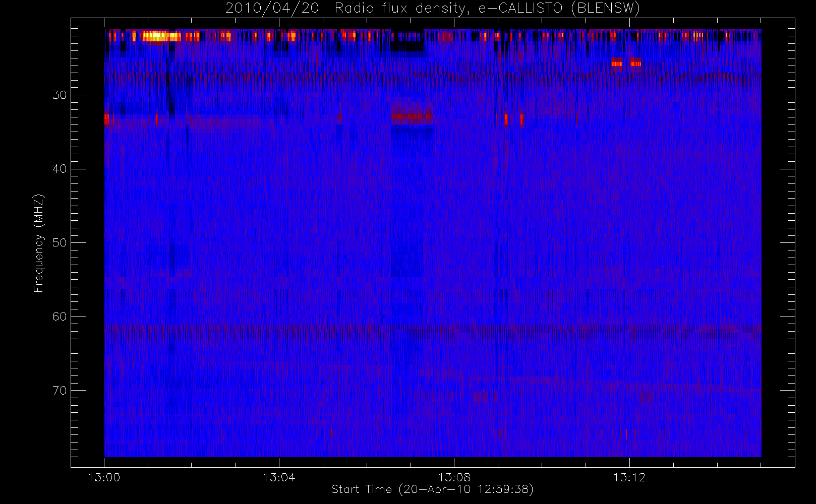Image resolution: width=816 pixels, height=504 pixels.
Task: Click the "13:12" time tick label
Action: click(629, 477)
